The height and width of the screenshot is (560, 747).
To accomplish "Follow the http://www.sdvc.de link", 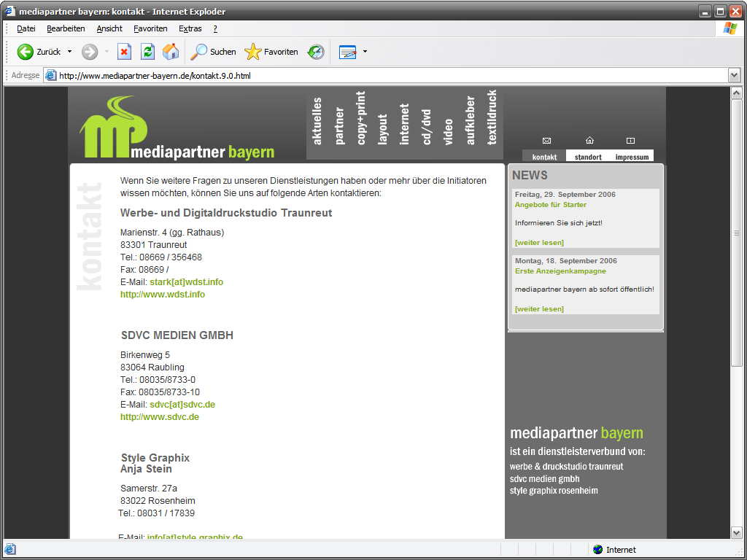I will click(160, 416).
